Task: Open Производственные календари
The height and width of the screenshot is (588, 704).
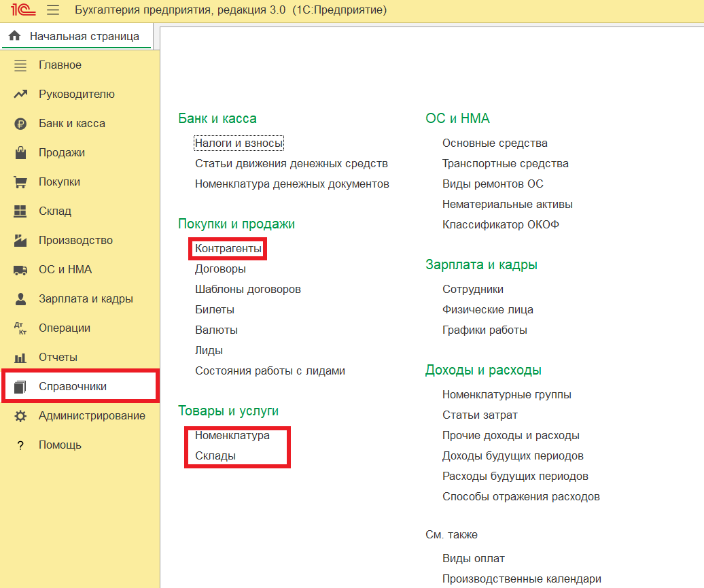Action: [x=522, y=579]
